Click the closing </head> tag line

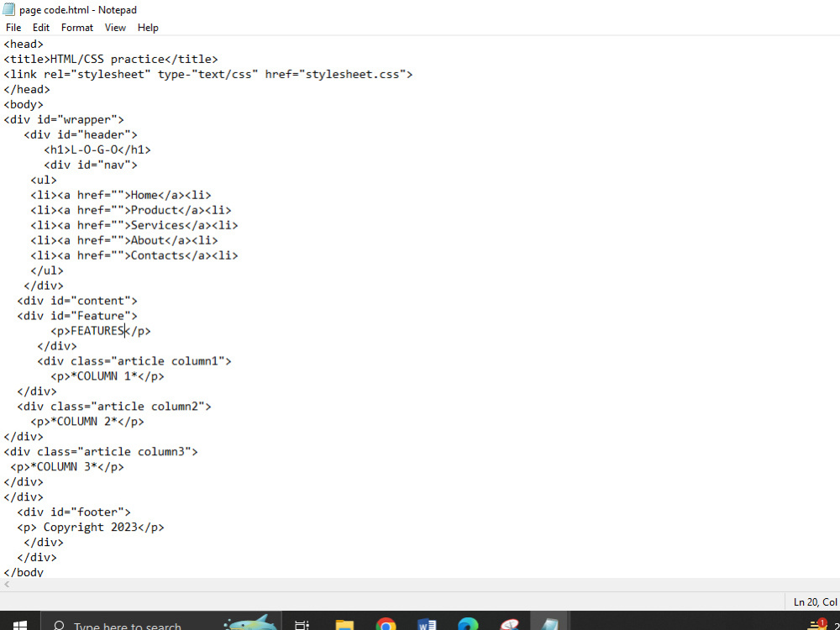tap(27, 90)
